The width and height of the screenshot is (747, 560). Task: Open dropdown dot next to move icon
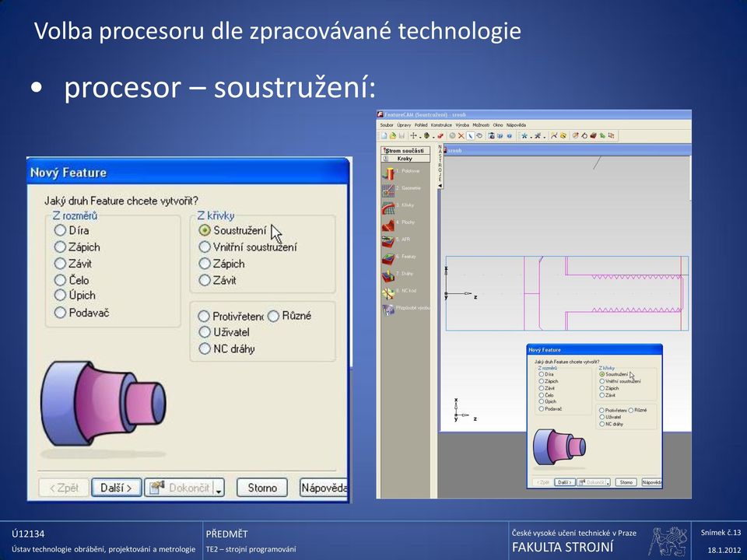click(x=420, y=138)
